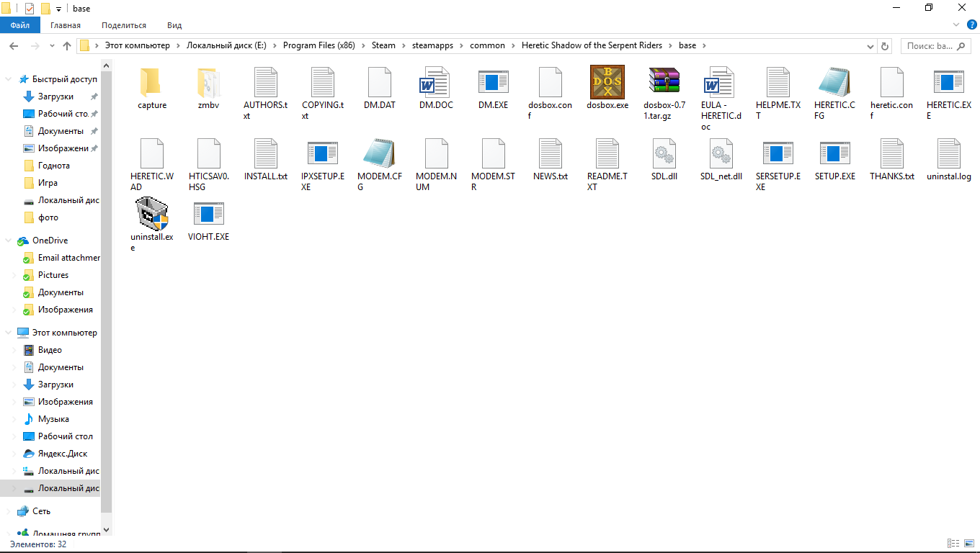The width and height of the screenshot is (980, 553).
Task: Select the SDL.dll gear icon
Action: click(x=664, y=153)
